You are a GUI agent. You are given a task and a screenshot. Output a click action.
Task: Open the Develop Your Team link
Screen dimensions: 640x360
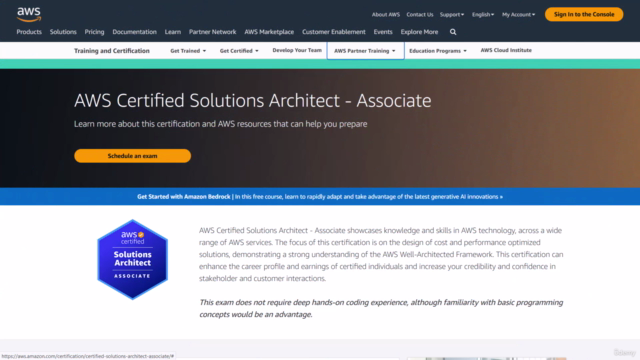[297, 50]
